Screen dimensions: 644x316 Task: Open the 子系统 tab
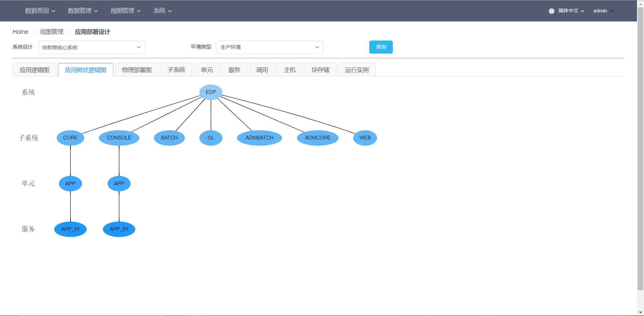tap(176, 70)
